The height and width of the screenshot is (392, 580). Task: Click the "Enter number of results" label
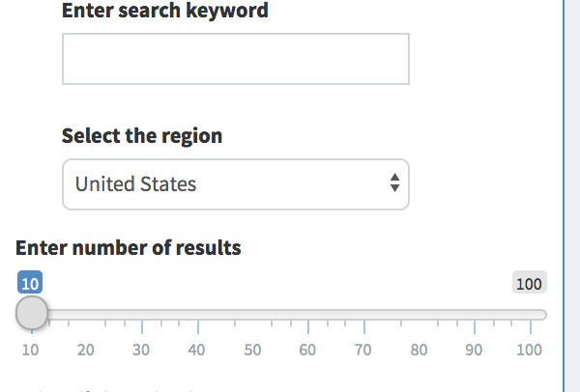tap(129, 247)
